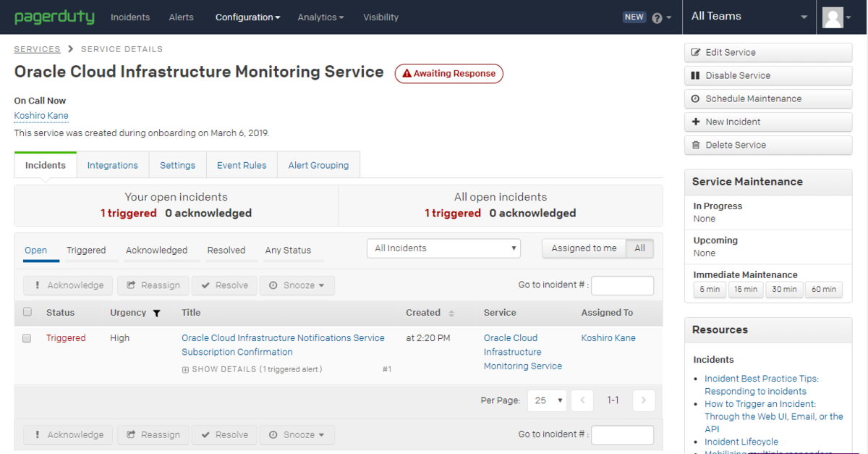Image resolution: width=868 pixels, height=454 pixels.
Task: Click the user avatar profile icon
Action: click(833, 17)
